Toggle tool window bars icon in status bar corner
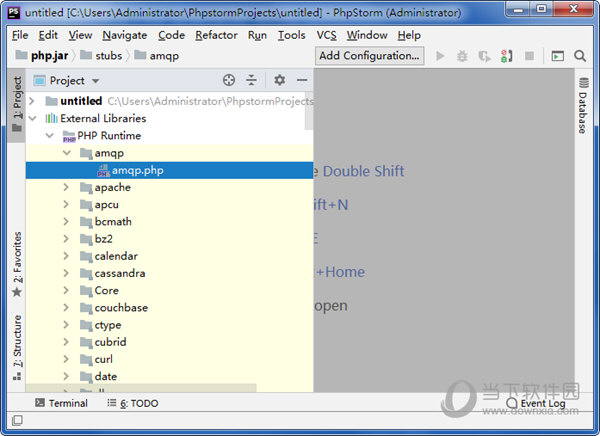 [17, 420]
